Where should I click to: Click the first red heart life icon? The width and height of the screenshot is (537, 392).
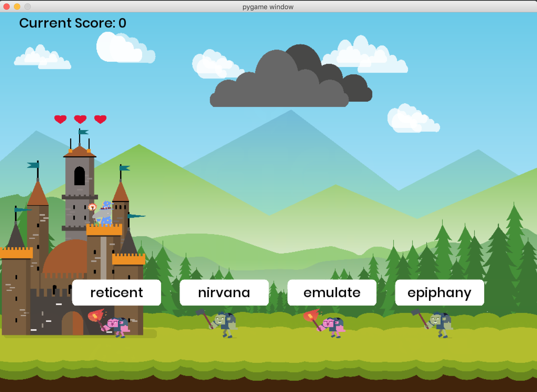click(x=60, y=119)
